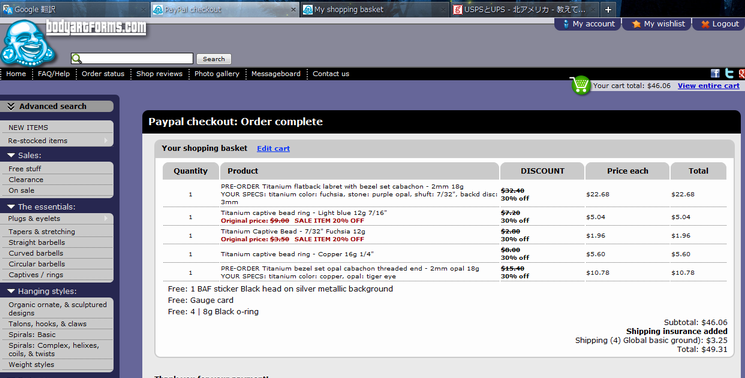This screenshot has height=378, width=745.
Task: Click the new tab plus button
Action: pyautogui.click(x=608, y=9)
